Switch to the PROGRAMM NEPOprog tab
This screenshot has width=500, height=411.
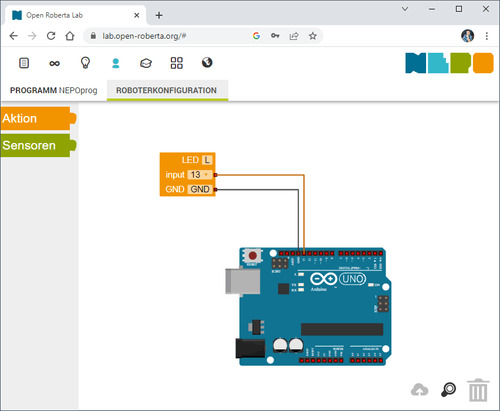pos(54,90)
